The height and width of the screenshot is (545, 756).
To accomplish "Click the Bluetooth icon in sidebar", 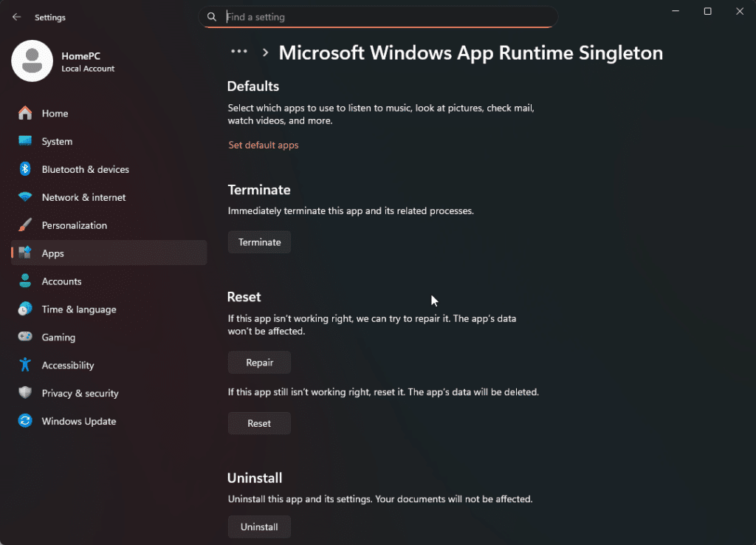I will pos(25,169).
